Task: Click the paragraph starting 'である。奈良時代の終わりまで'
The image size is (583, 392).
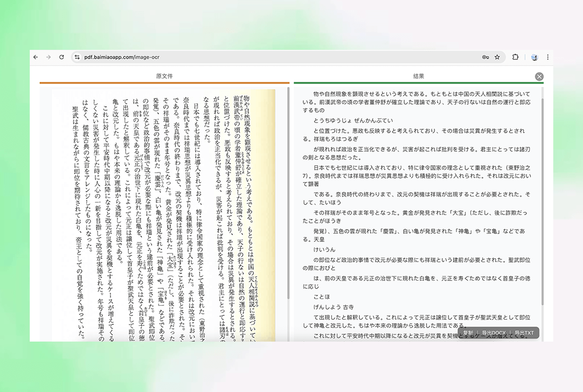Action: [417, 198]
